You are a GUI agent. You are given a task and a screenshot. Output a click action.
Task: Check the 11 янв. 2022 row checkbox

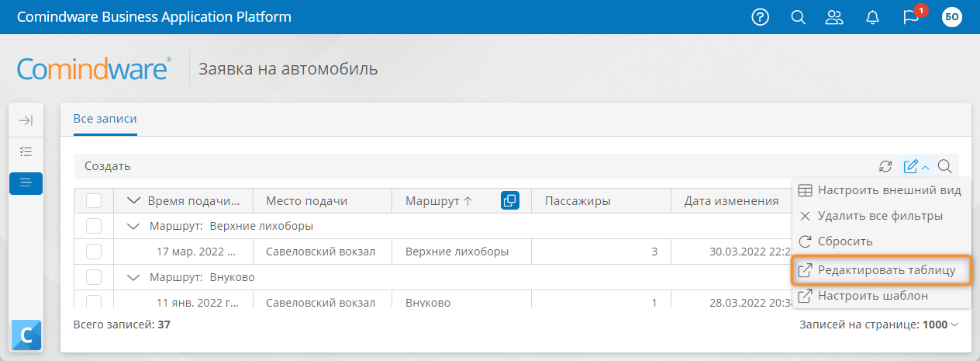tap(94, 301)
